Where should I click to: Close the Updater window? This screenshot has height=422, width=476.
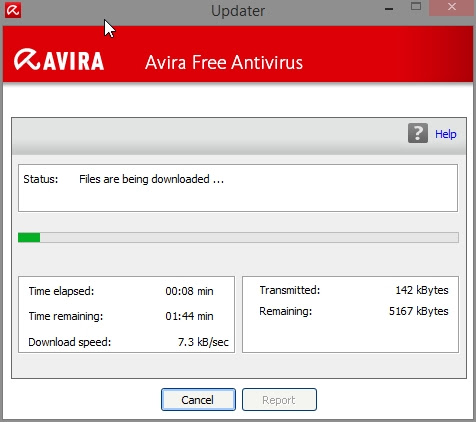452,7
